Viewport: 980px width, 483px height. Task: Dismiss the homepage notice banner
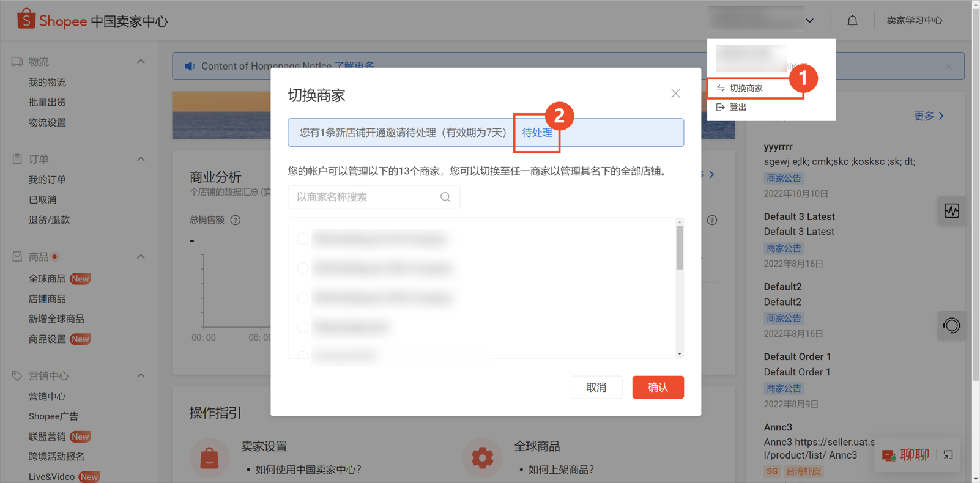948,66
